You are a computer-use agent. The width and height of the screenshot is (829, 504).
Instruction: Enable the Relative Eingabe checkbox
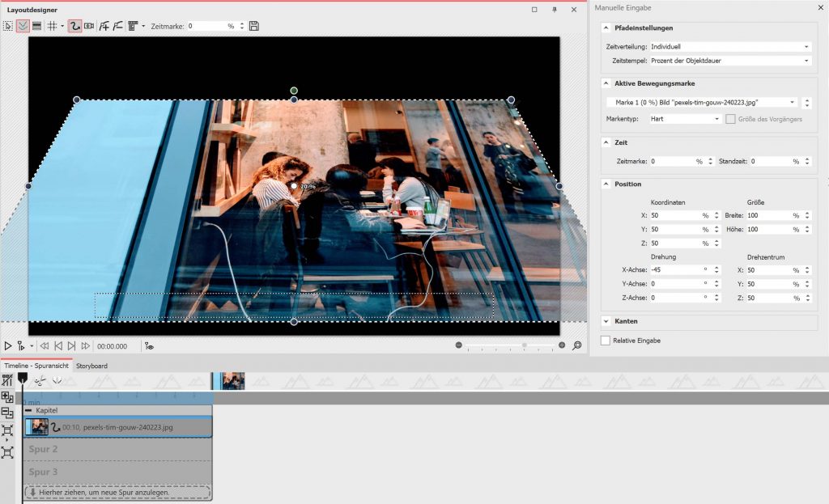point(606,341)
